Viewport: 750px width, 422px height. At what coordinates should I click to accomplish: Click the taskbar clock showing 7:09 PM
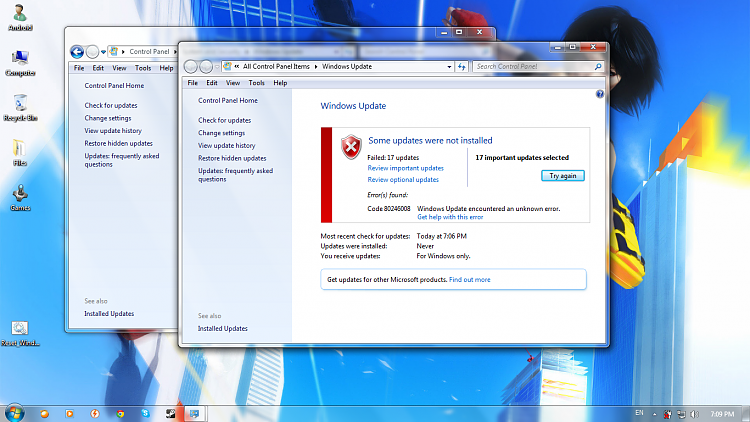point(722,414)
